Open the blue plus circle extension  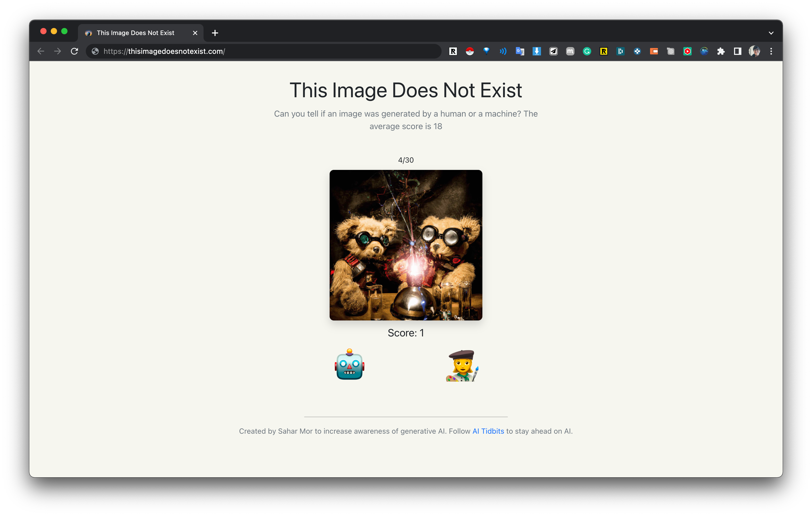pos(637,51)
